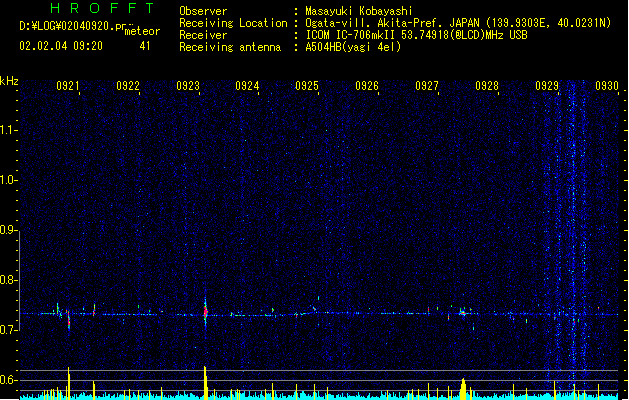The image size is (629, 400).
Task: Click the 0921 time marker
Action: click(x=68, y=86)
